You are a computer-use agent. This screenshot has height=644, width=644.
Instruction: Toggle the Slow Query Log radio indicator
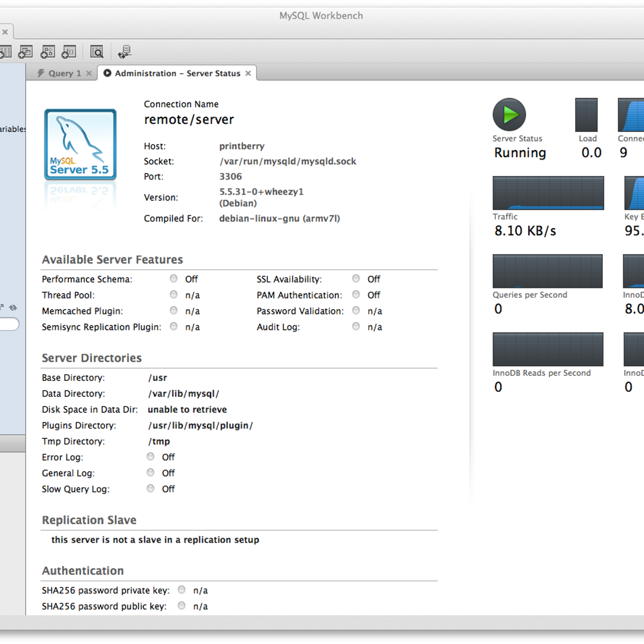(x=150, y=488)
